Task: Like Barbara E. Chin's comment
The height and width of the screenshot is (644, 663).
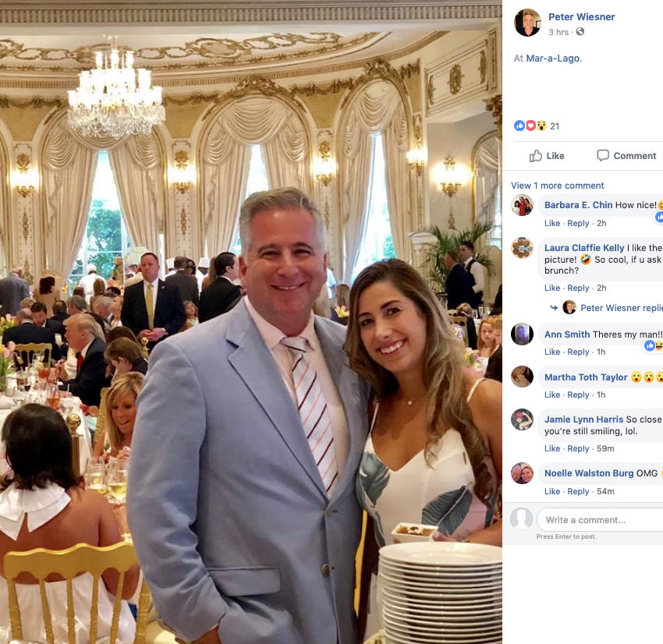Action: click(x=551, y=223)
